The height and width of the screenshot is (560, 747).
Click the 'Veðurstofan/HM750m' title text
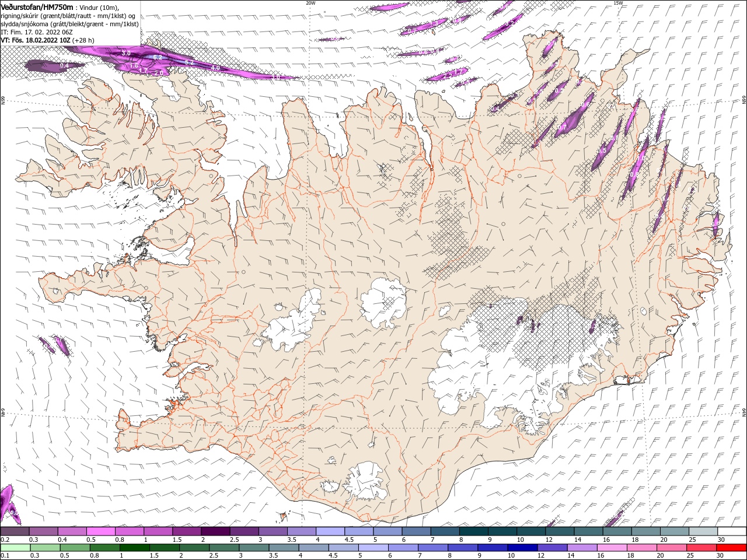[x=37, y=6]
